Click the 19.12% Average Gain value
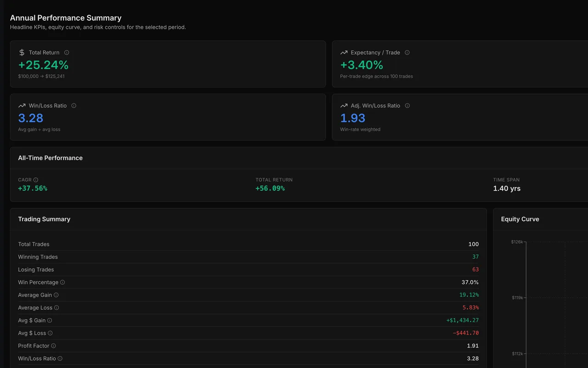Image resolution: width=588 pixels, height=368 pixels. (469, 295)
